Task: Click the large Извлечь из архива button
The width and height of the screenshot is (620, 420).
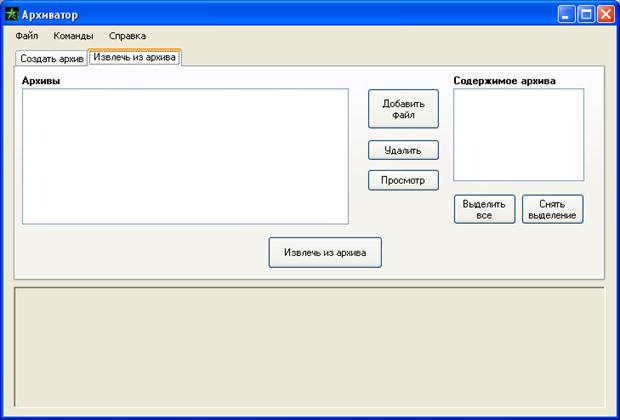Action: (x=325, y=253)
